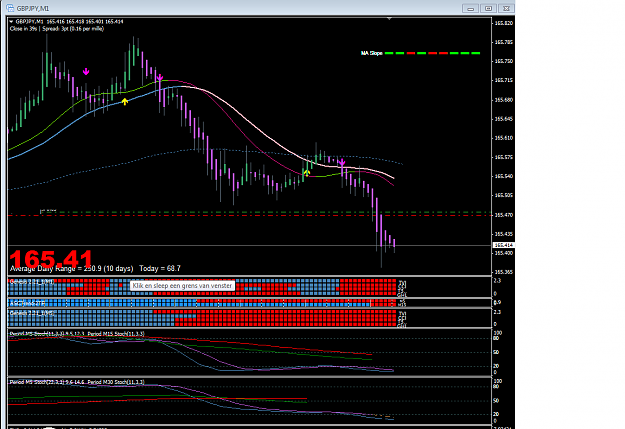Click the 165.505 price scale label
This screenshot has height=429, width=625.
coord(504,195)
